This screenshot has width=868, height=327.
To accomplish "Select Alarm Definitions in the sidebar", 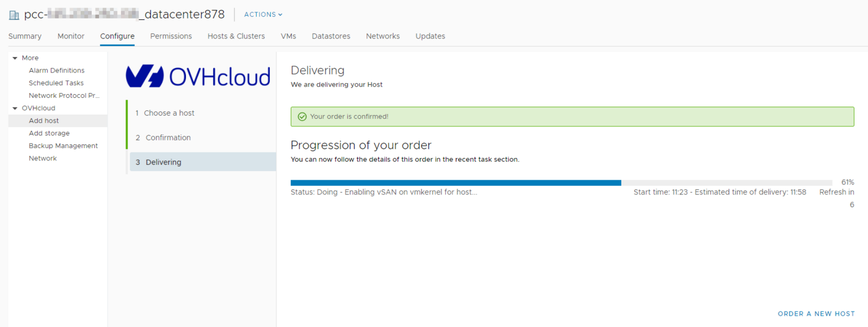I will tap(56, 71).
